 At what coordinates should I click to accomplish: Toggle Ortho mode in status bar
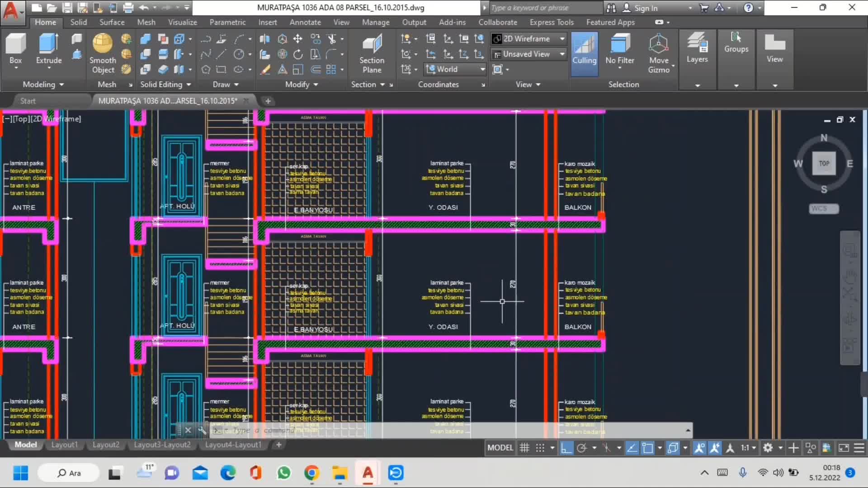coord(566,448)
